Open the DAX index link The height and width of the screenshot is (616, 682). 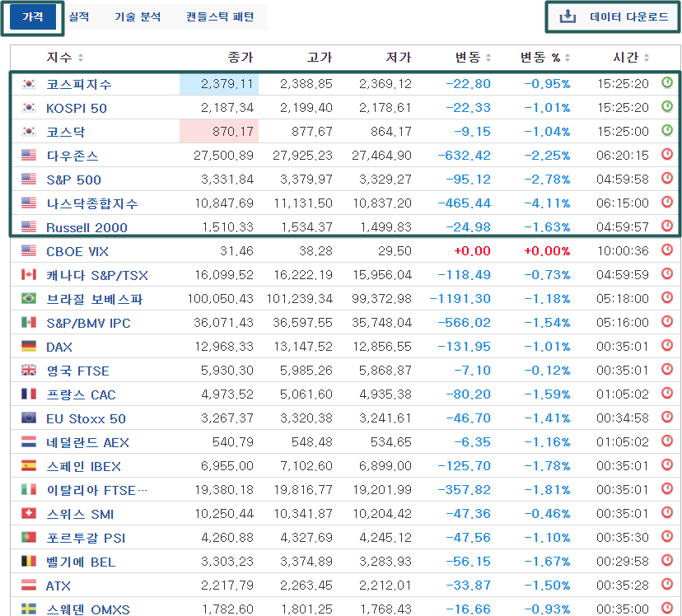(x=59, y=347)
